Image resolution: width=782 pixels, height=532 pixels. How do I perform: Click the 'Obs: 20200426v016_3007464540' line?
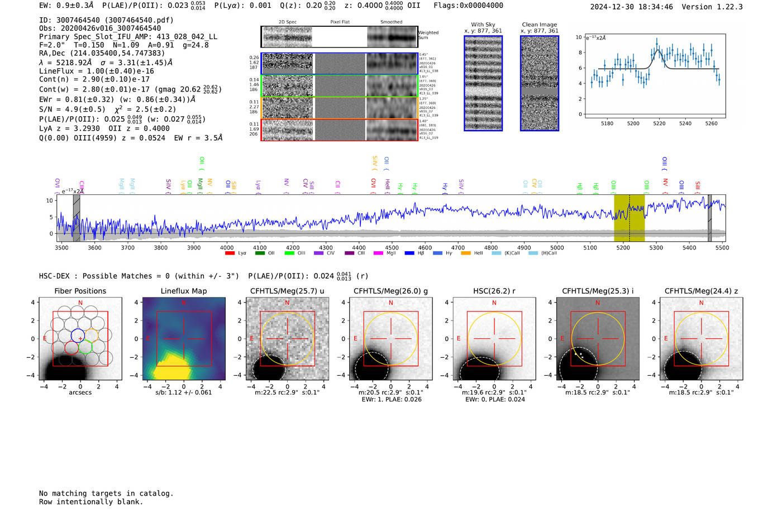pyautogui.click(x=100, y=28)
